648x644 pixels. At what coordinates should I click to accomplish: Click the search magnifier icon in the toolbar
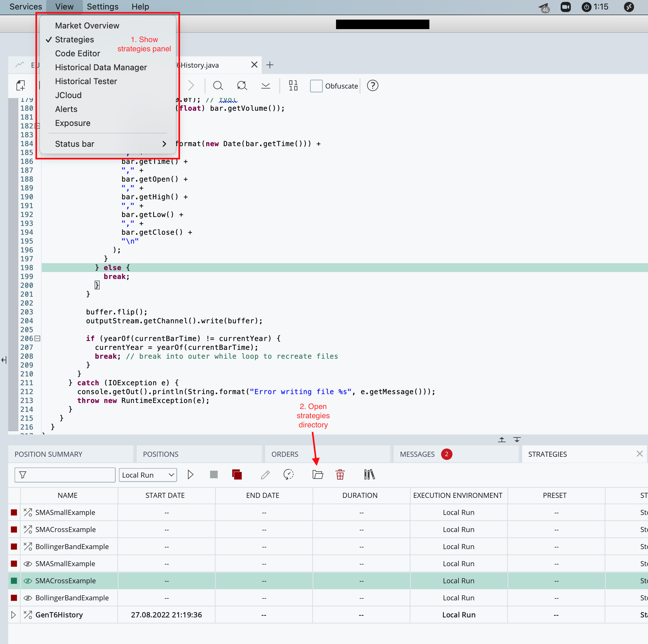218,86
